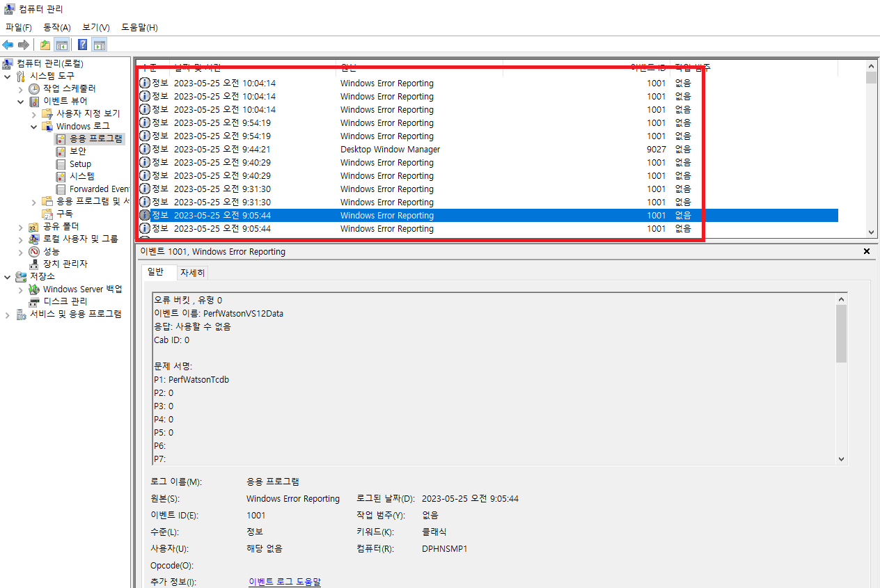Viewport: 880px width, 588px height.
Task: Click the event description scrollbar thumb
Action: click(x=841, y=333)
